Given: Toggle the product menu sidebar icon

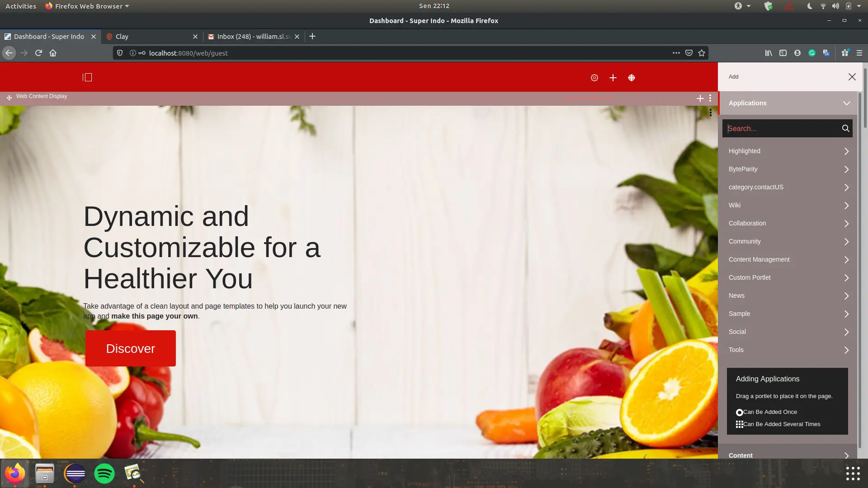Looking at the screenshot, I should point(87,77).
